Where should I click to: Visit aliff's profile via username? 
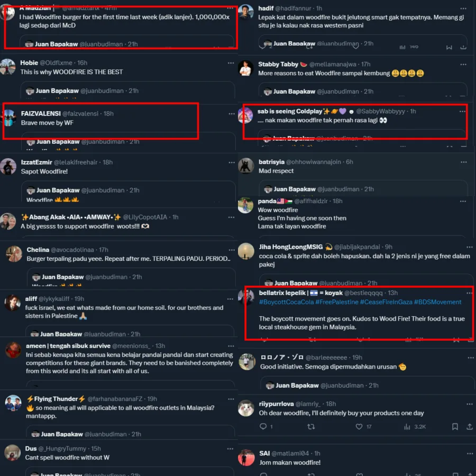[31, 299]
